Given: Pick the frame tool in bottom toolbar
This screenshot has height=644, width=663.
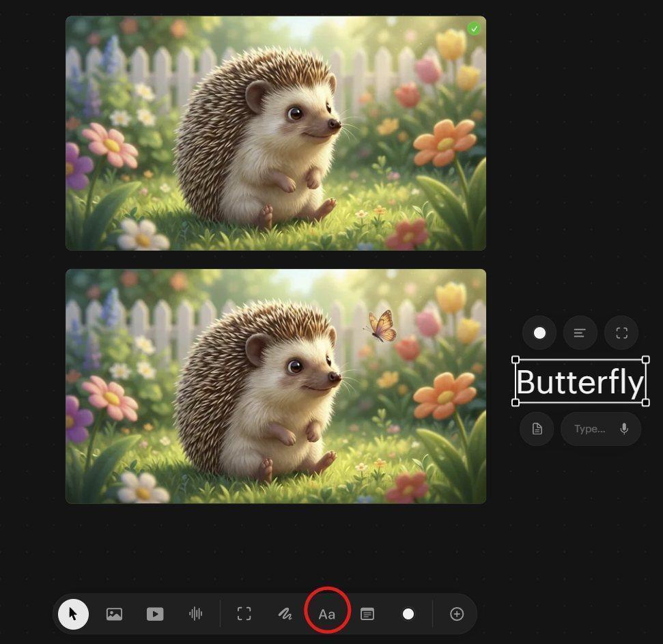Looking at the screenshot, I should (244, 613).
